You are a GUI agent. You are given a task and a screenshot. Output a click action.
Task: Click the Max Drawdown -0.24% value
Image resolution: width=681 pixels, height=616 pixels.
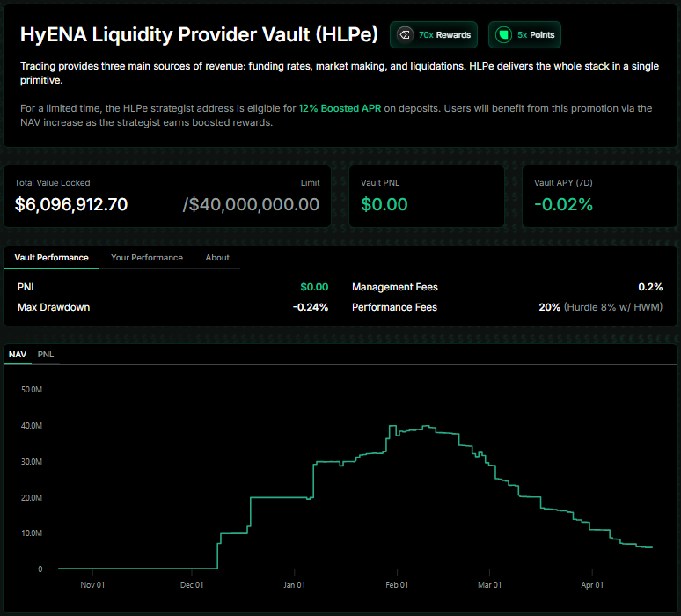pos(311,307)
